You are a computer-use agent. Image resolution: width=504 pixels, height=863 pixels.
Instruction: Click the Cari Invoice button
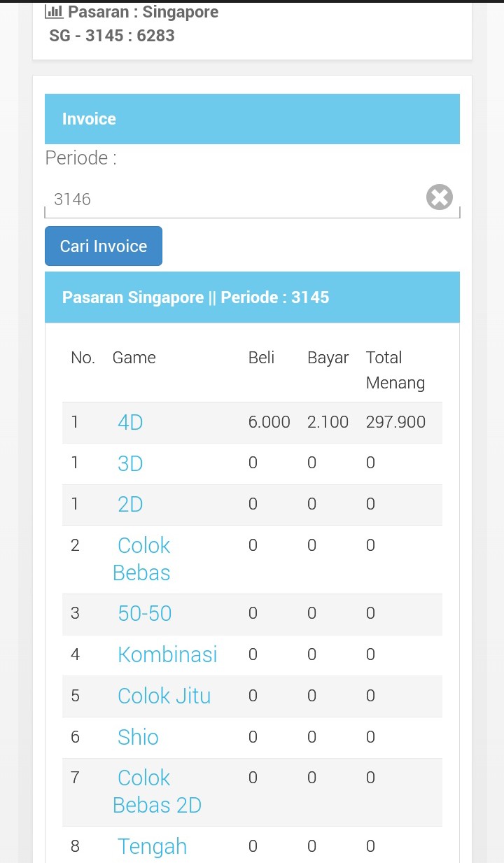click(x=104, y=246)
